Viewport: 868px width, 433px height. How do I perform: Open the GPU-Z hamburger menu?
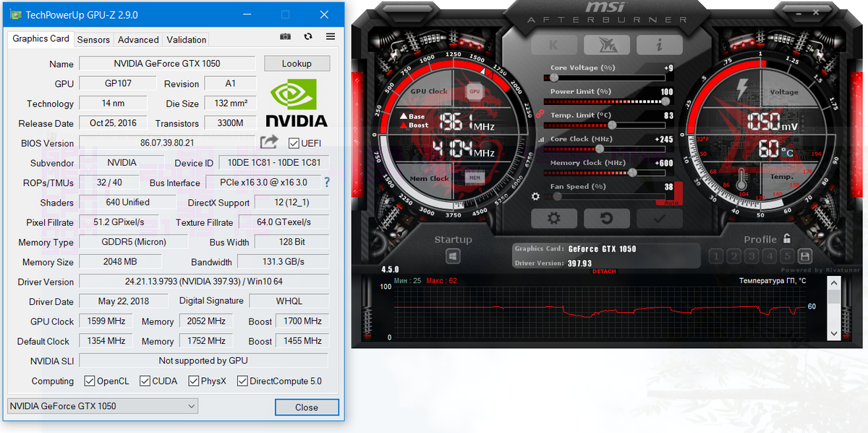click(x=331, y=37)
